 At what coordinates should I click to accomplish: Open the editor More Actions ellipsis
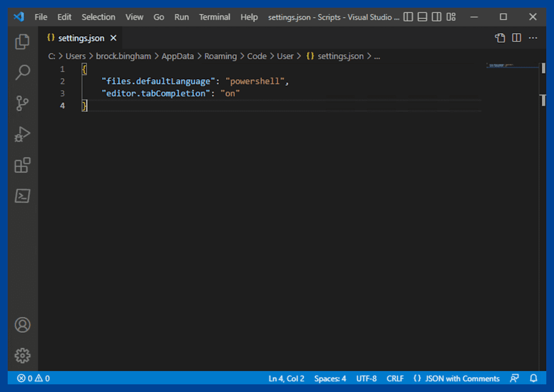533,38
